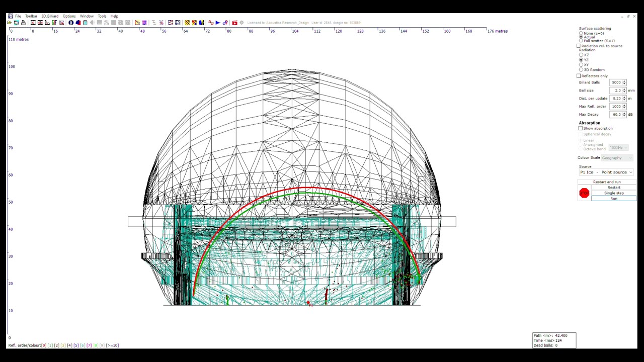Open the Source dropdown P1 Ice

tap(606, 172)
